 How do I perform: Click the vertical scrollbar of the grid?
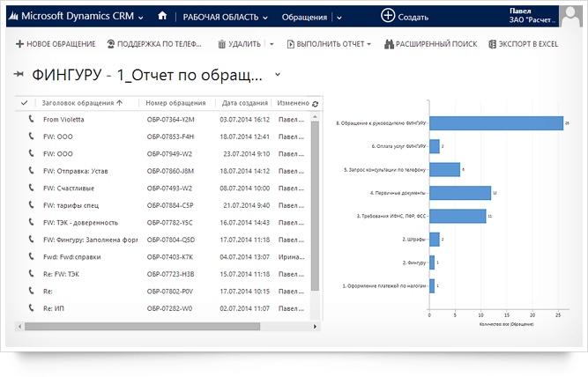click(x=316, y=205)
